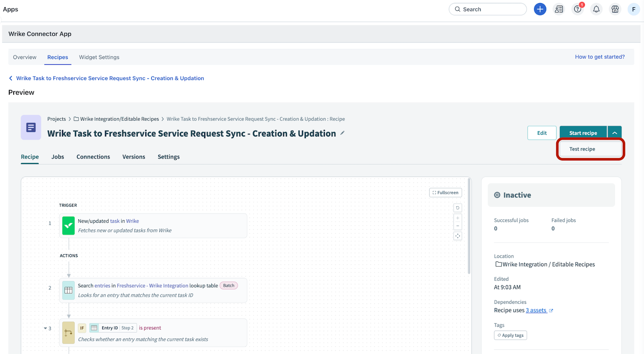This screenshot has width=644, height=354.
Task: Click the external link icon next to 3 assets
Action: tap(551, 311)
